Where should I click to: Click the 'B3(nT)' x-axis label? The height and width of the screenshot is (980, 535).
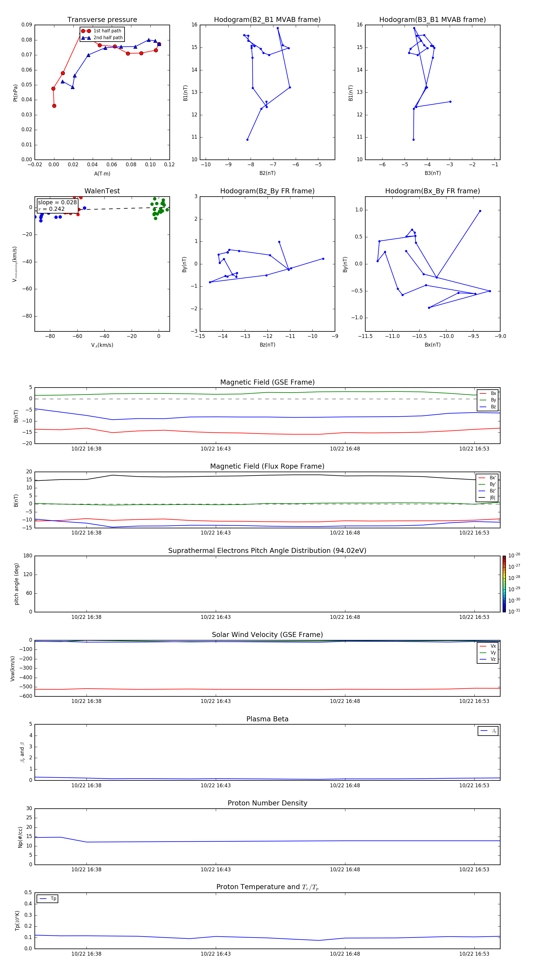click(432, 173)
